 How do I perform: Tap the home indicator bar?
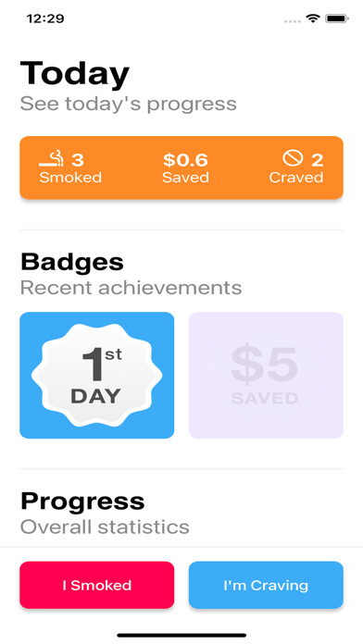tap(181, 636)
